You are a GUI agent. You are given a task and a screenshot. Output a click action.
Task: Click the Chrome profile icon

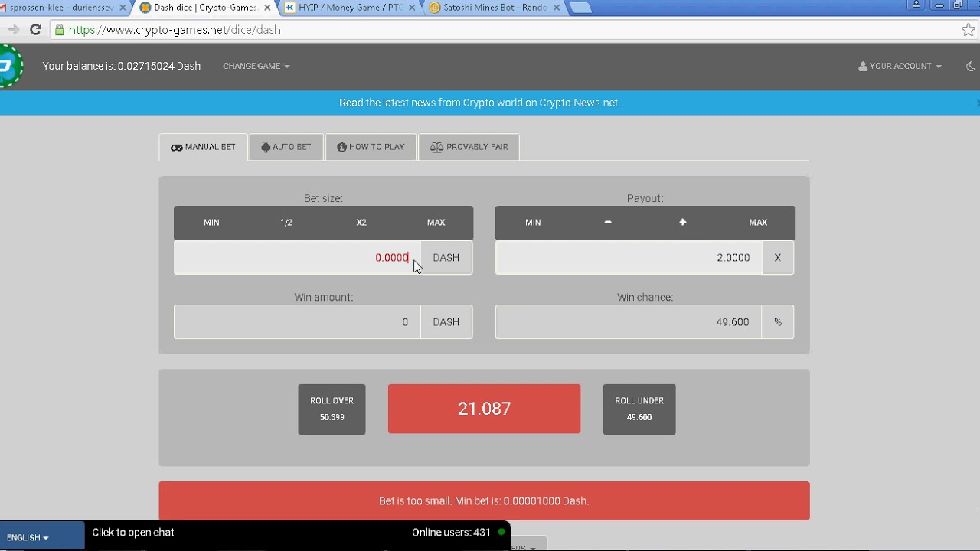[916, 5]
